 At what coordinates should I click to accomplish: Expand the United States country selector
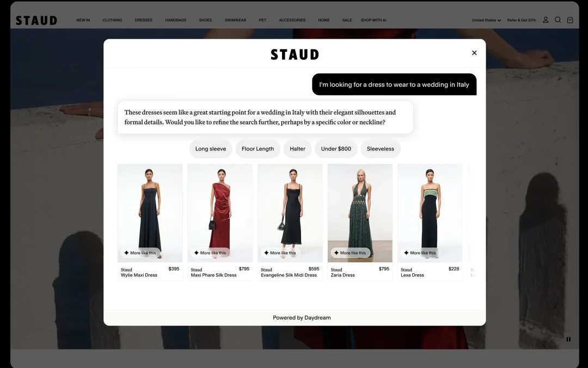486,20
